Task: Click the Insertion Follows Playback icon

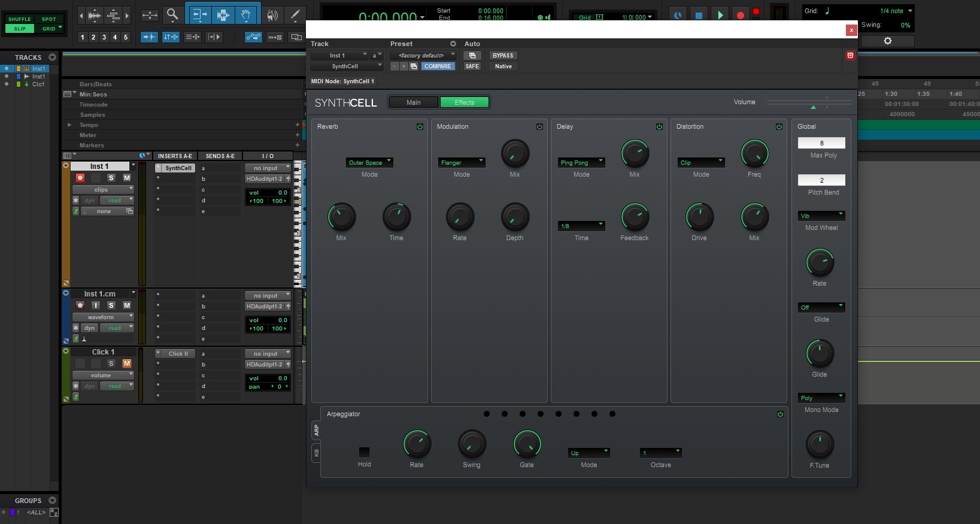Action: 214,37
